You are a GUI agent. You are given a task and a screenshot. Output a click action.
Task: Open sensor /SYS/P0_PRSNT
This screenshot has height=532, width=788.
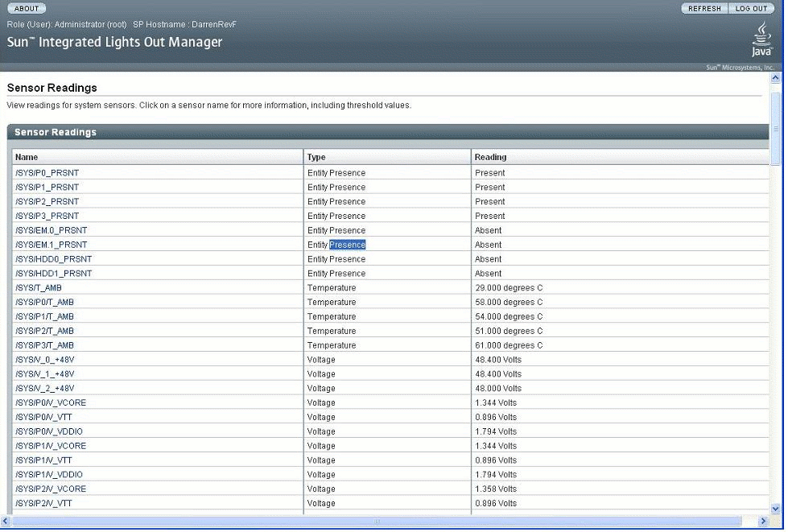pos(47,173)
